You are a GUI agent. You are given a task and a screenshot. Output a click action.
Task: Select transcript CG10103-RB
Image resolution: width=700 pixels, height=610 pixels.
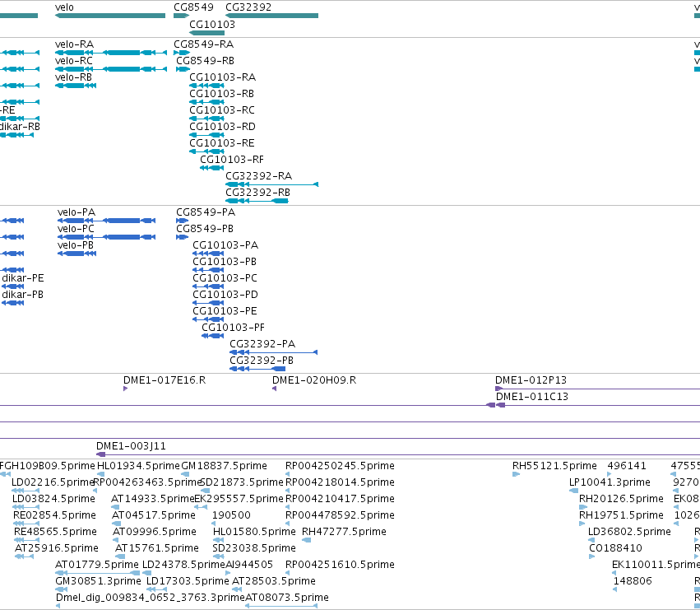tap(206, 102)
